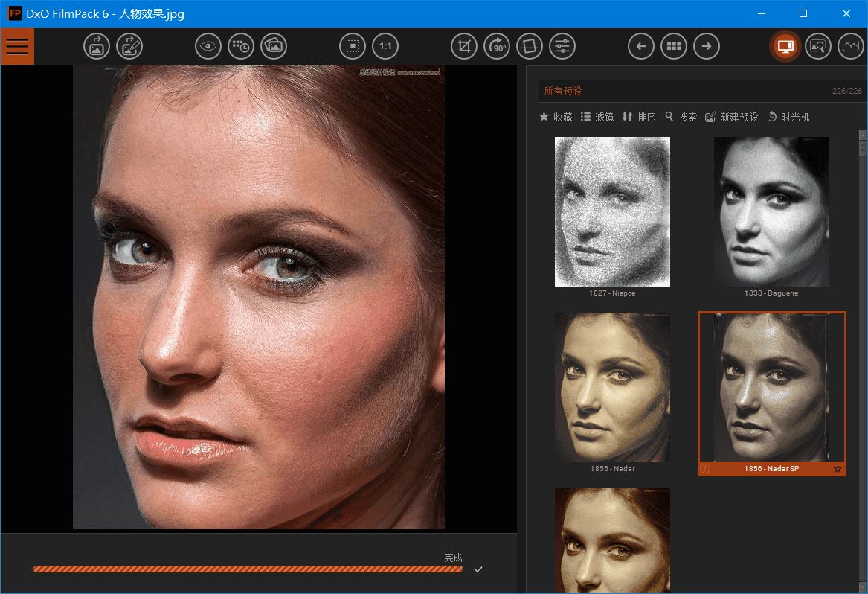Star the 1856 - Nadar SP preset

(838, 469)
